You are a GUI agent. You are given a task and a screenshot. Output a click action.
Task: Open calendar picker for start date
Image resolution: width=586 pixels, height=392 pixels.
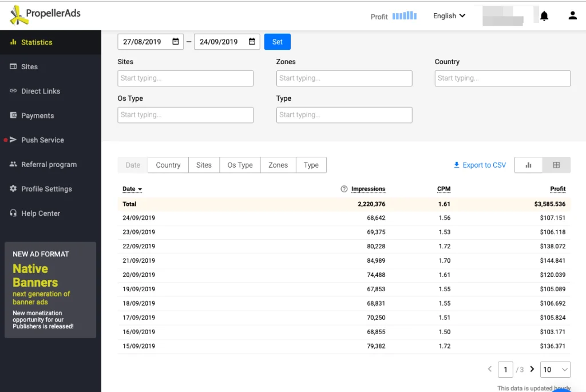point(176,42)
